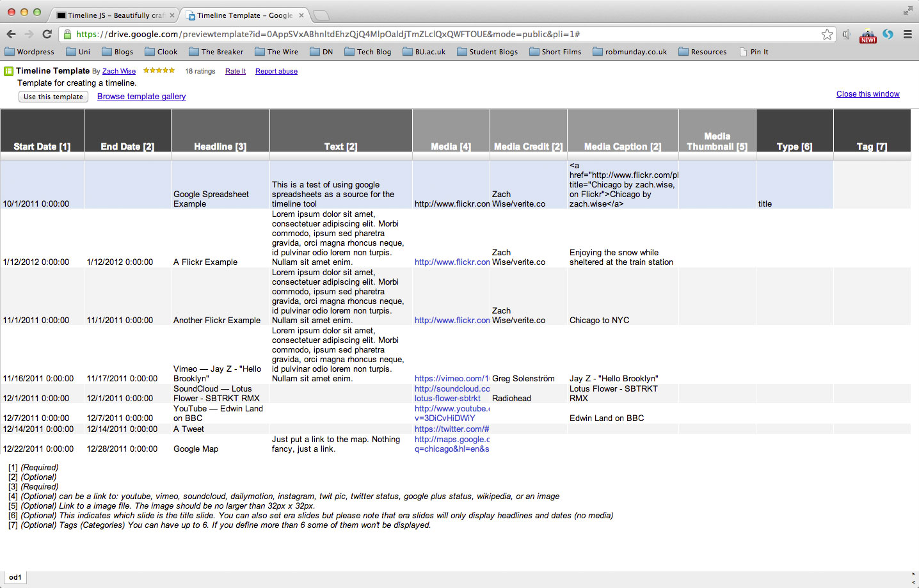The width and height of the screenshot is (919, 588).
Task: Bookmark the page with the star icon
Action: pyautogui.click(x=827, y=34)
